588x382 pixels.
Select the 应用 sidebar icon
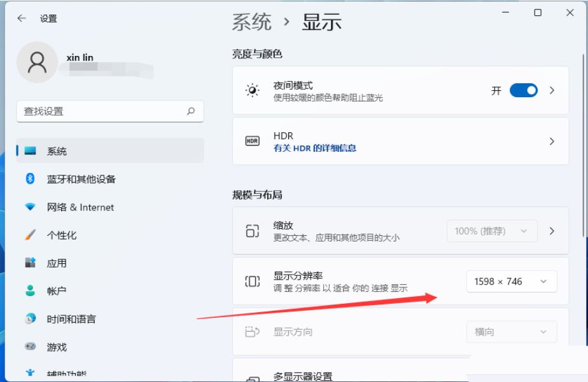click(31, 263)
